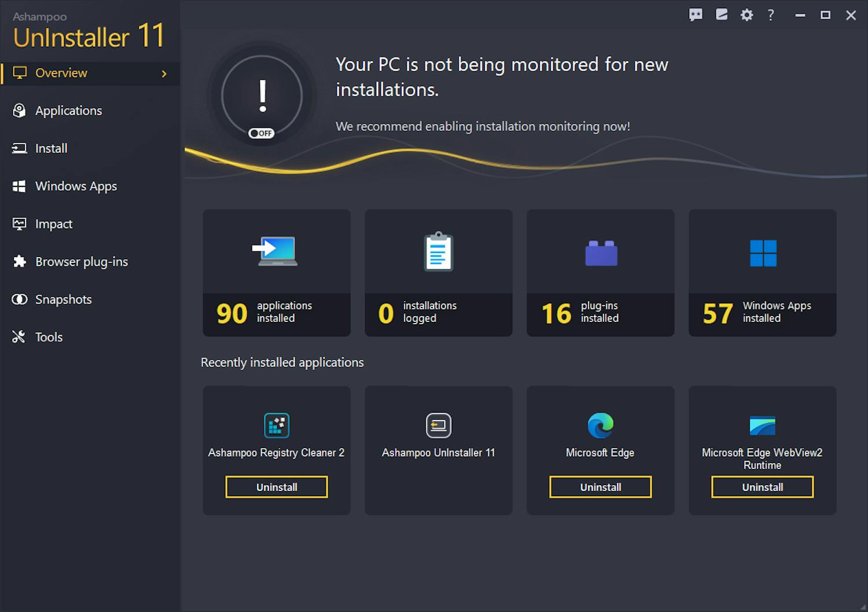The image size is (868, 612).
Task: Click the skin/theme icon in title bar
Action: tap(722, 15)
